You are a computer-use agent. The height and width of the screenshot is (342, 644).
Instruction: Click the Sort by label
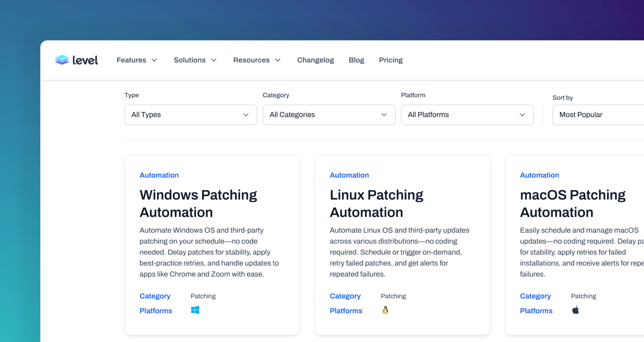(x=563, y=98)
